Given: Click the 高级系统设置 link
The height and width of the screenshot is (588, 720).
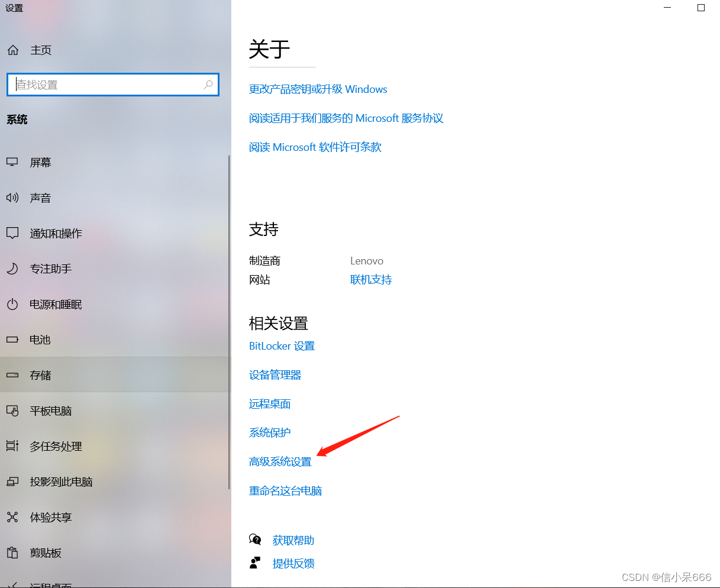Looking at the screenshot, I should 280,462.
